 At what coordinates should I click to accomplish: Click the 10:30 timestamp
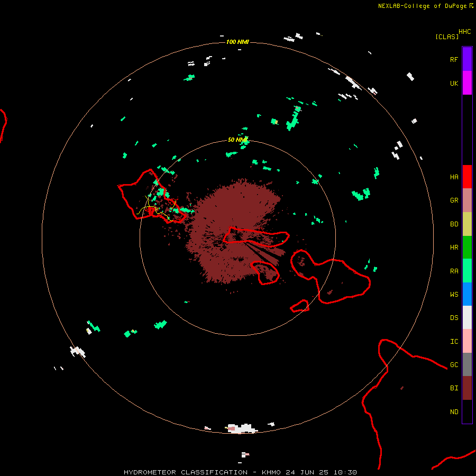(345, 472)
